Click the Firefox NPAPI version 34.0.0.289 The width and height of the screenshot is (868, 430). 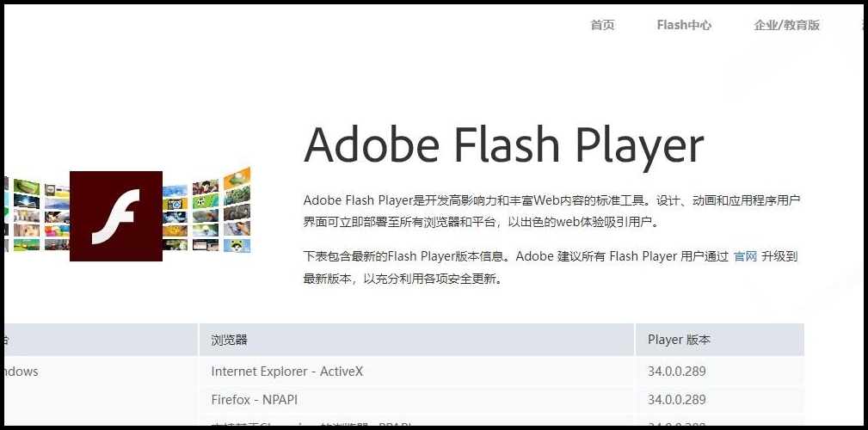[x=677, y=400]
